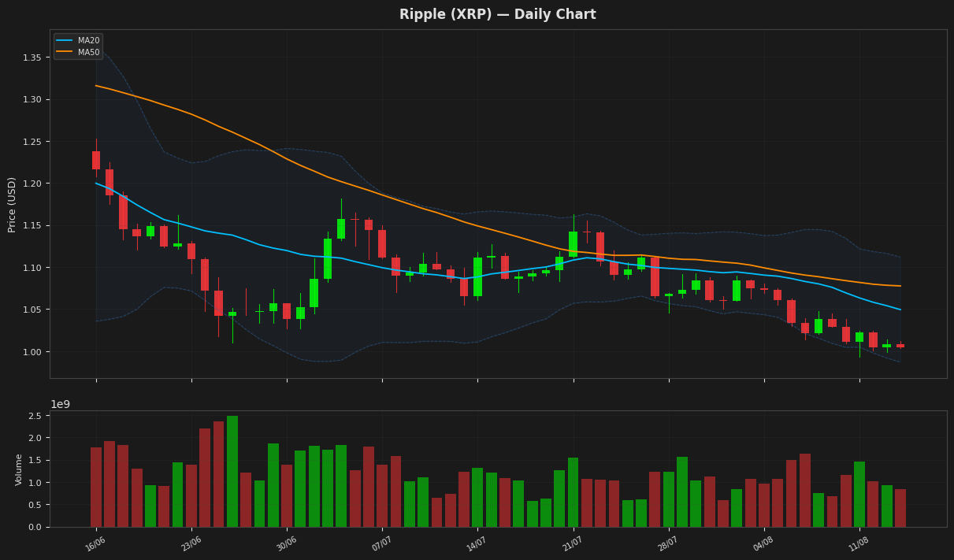Click the Volume axis label
Screen dimensions: 954x560
[x=20, y=469]
